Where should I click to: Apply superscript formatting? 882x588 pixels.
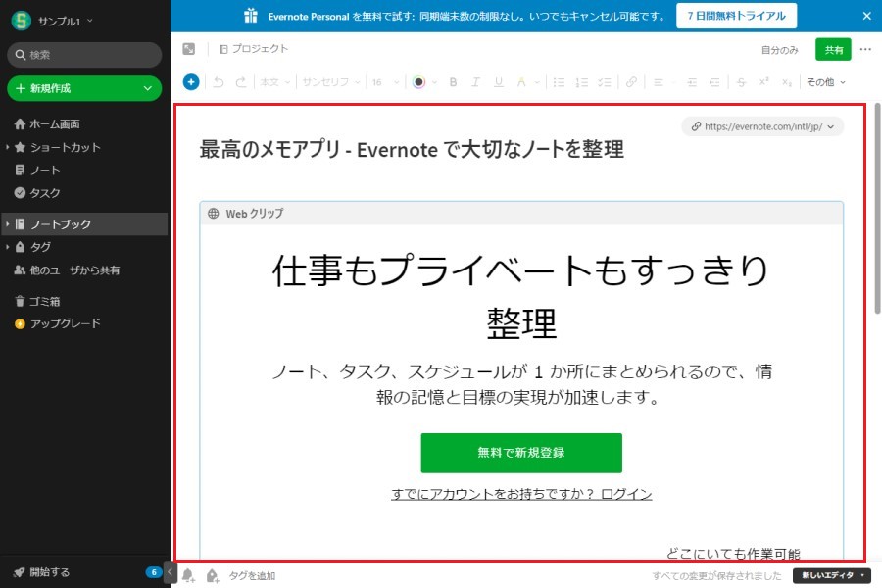[763, 81]
